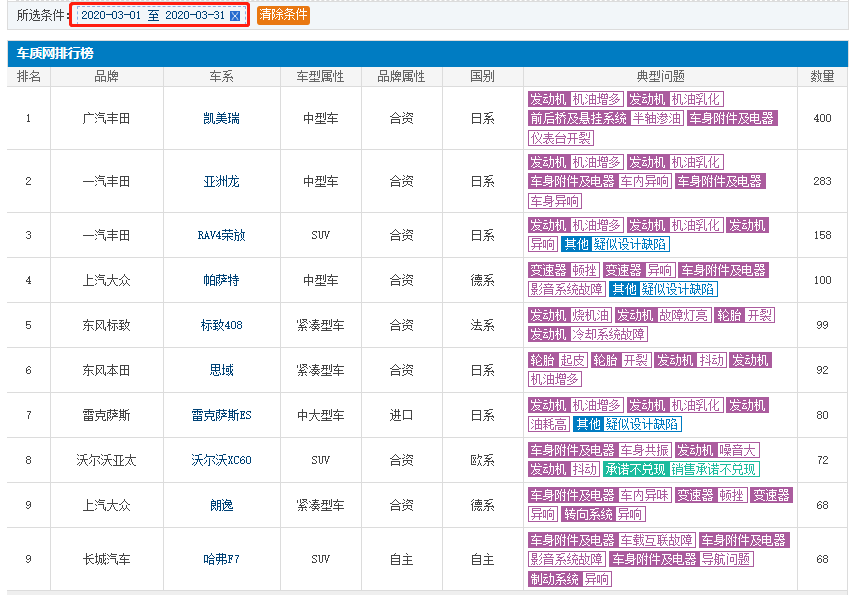
Task: Select the 油耗高 issue tag
Action: [x=548, y=423]
